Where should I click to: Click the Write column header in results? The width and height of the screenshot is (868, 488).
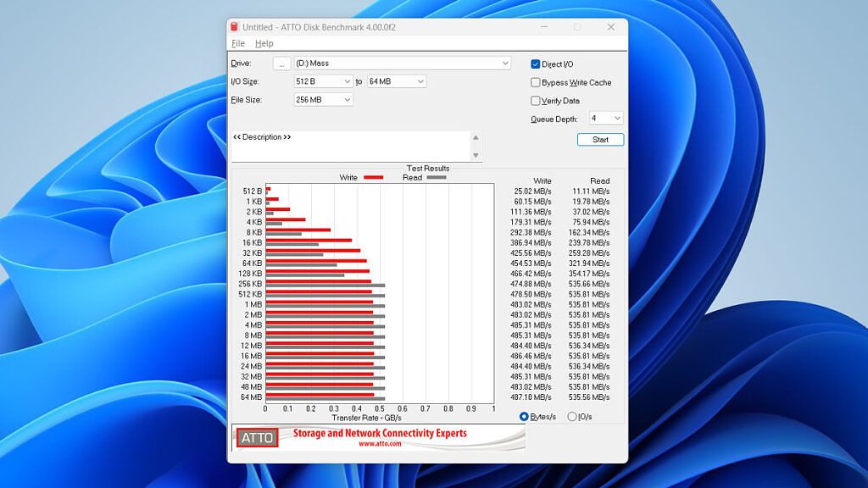click(x=542, y=181)
